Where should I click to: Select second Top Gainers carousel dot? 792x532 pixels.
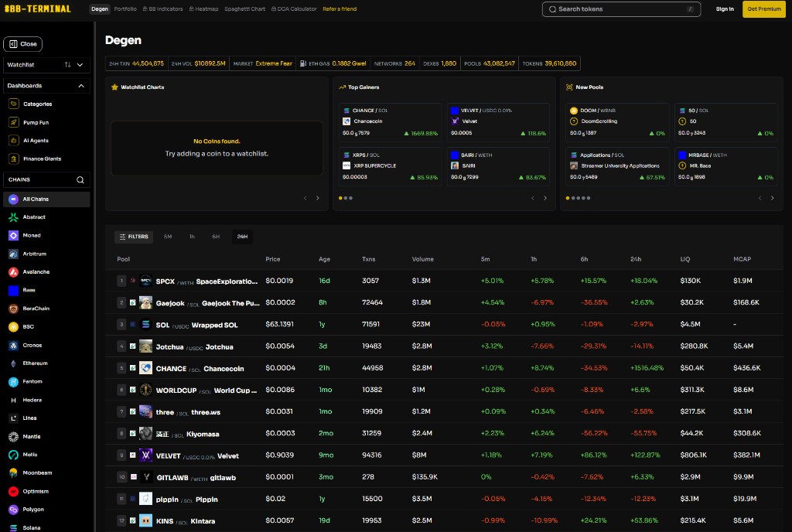click(346, 198)
